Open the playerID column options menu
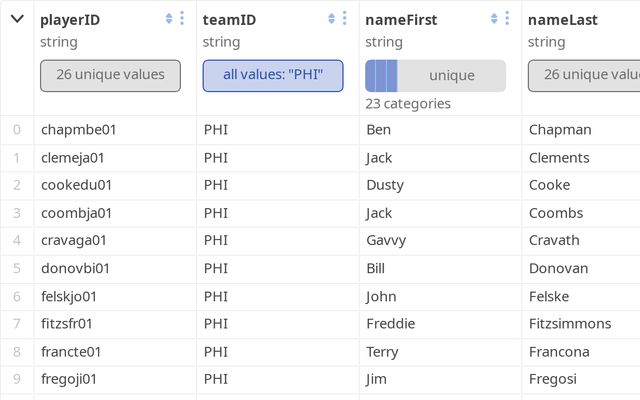This screenshot has width=640, height=400. pyautogui.click(x=182, y=19)
